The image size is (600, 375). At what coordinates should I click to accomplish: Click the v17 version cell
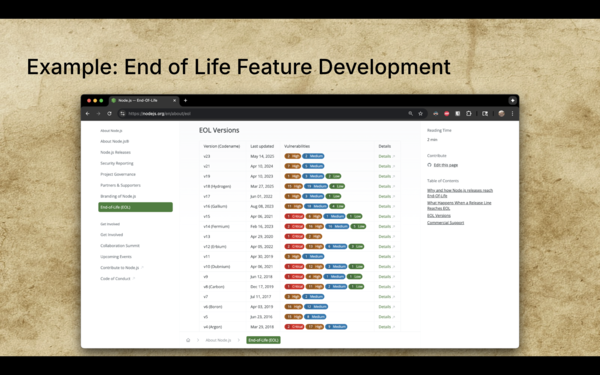pos(207,196)
